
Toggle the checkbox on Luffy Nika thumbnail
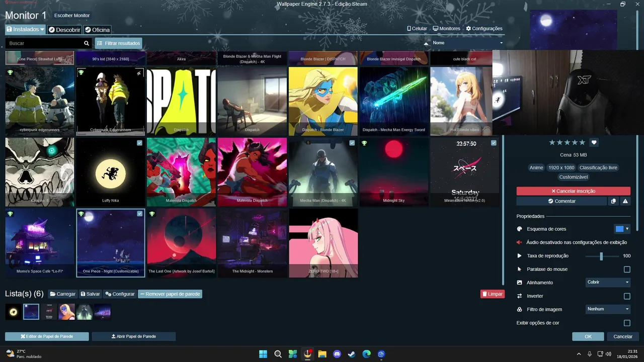[139, 143]
